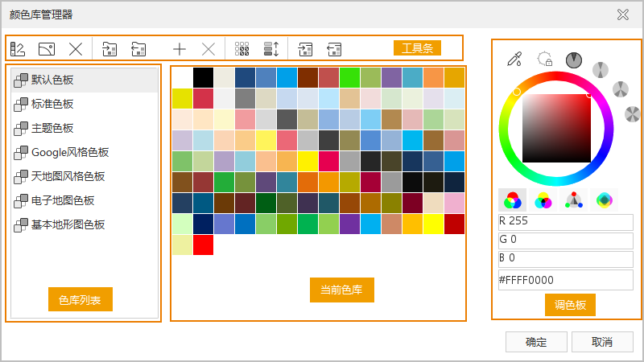Click the lock icon beside the eyedropper
644x362 pixels.
[545, 59]
